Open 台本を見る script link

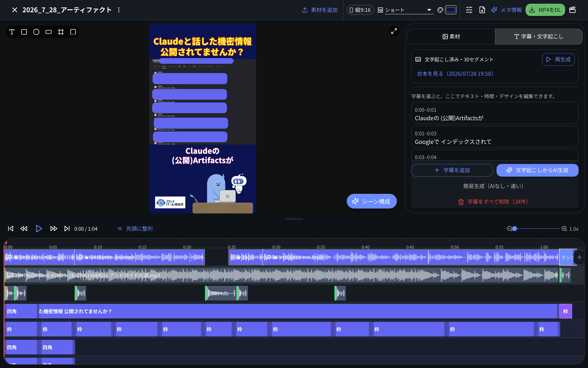click(x=455, y=74)
